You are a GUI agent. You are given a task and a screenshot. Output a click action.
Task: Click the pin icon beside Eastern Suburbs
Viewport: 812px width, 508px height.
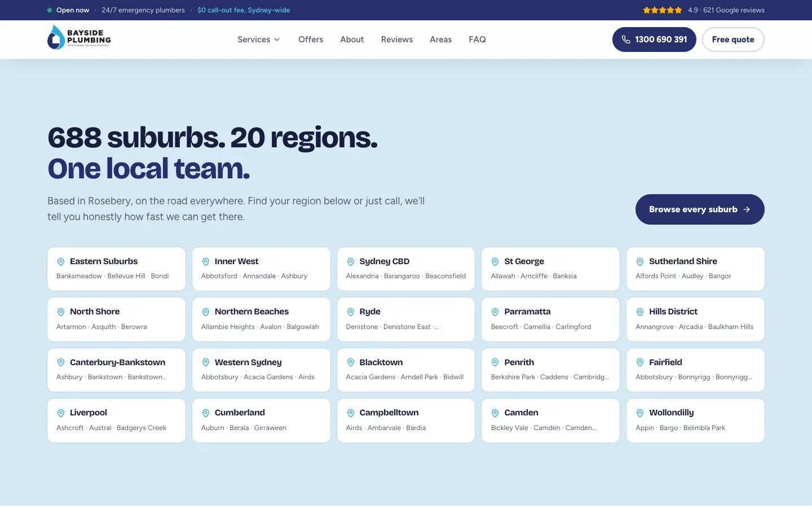point(61,261)
